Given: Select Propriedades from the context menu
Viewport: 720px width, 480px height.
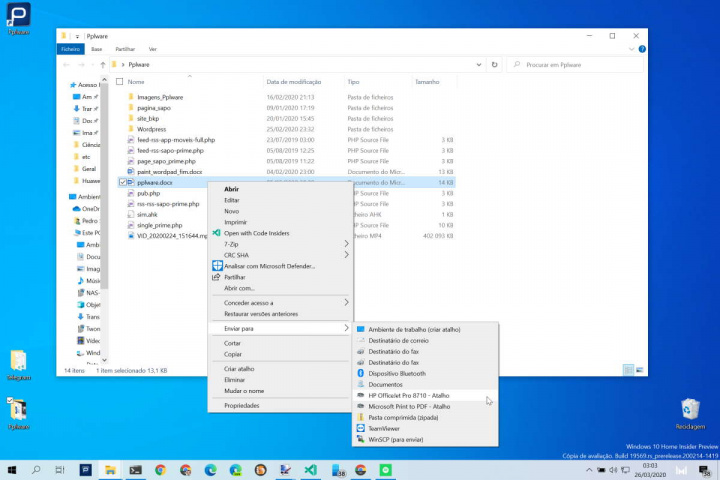Looking at the screenshot, I should pos(242,405).
